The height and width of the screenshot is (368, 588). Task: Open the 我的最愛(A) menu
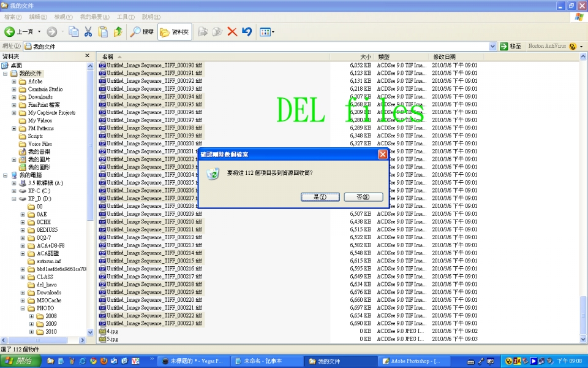94,17
